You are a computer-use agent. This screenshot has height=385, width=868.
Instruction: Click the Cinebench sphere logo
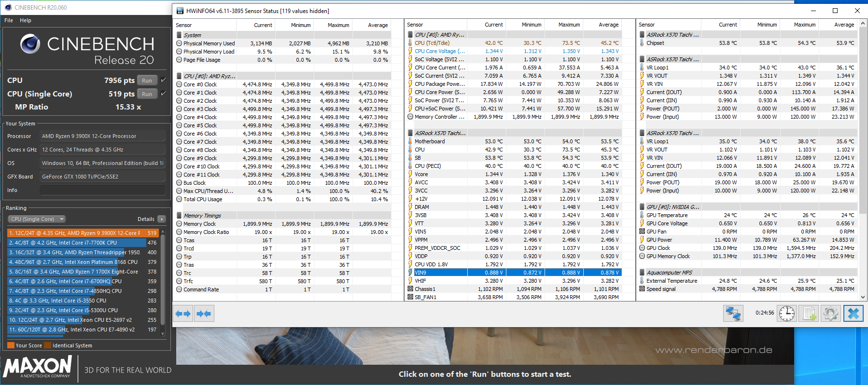pos(30,44)
